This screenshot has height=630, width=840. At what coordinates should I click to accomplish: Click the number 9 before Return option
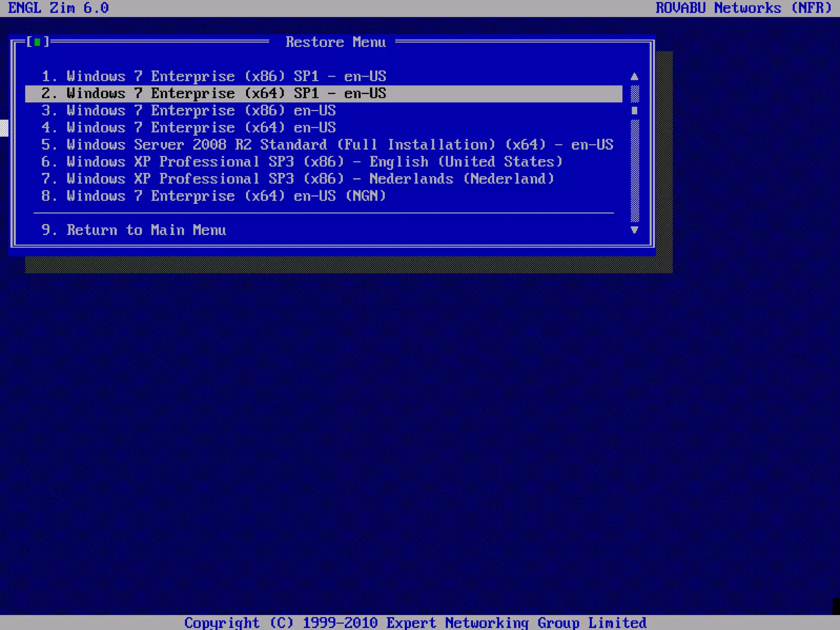46,230
